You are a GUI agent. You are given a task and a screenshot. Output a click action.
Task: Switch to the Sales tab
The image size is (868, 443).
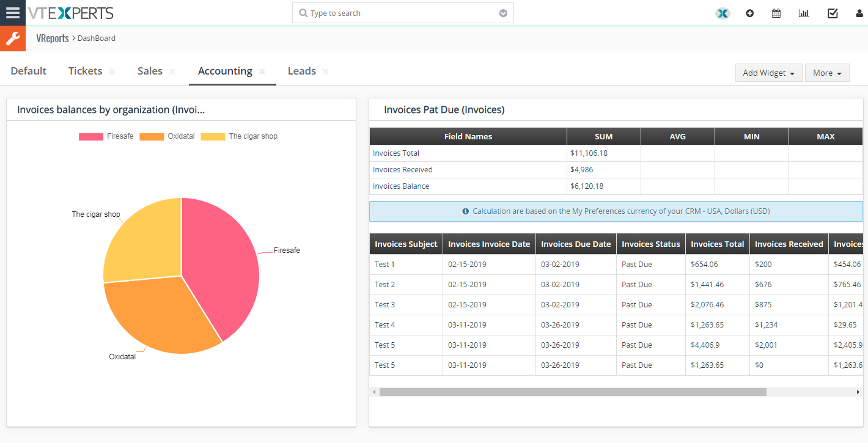[150, 70]
